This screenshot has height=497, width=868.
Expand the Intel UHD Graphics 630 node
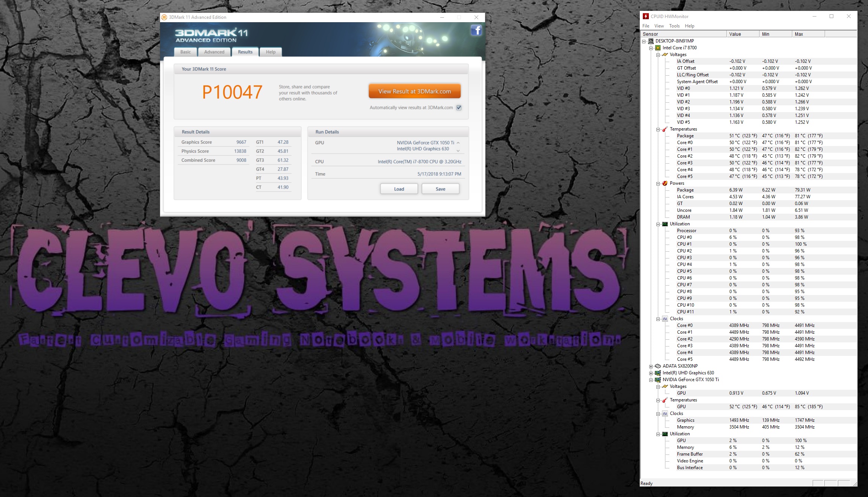coord(651,373)
